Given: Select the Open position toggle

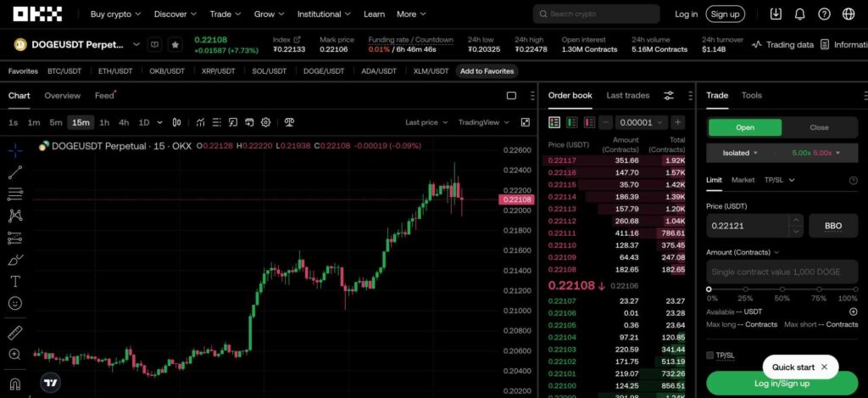Looking at the screenshot, I should (745, 127).
